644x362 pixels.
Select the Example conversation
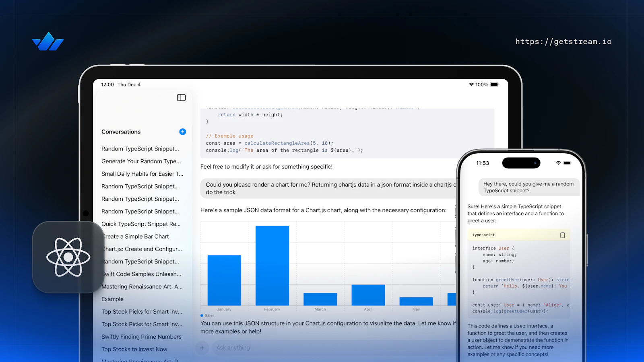click(112, 299)
